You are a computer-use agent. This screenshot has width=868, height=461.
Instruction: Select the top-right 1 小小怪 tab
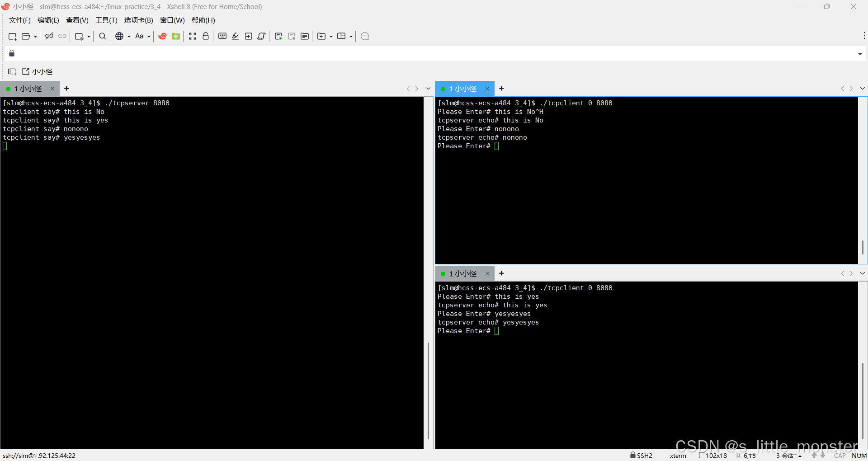(x=462, y=89)
